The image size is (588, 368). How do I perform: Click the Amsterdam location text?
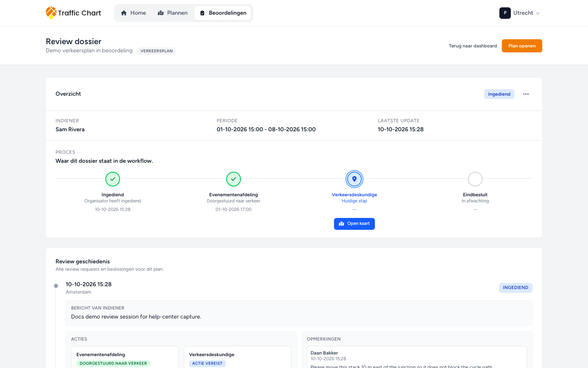coord(78,292)
